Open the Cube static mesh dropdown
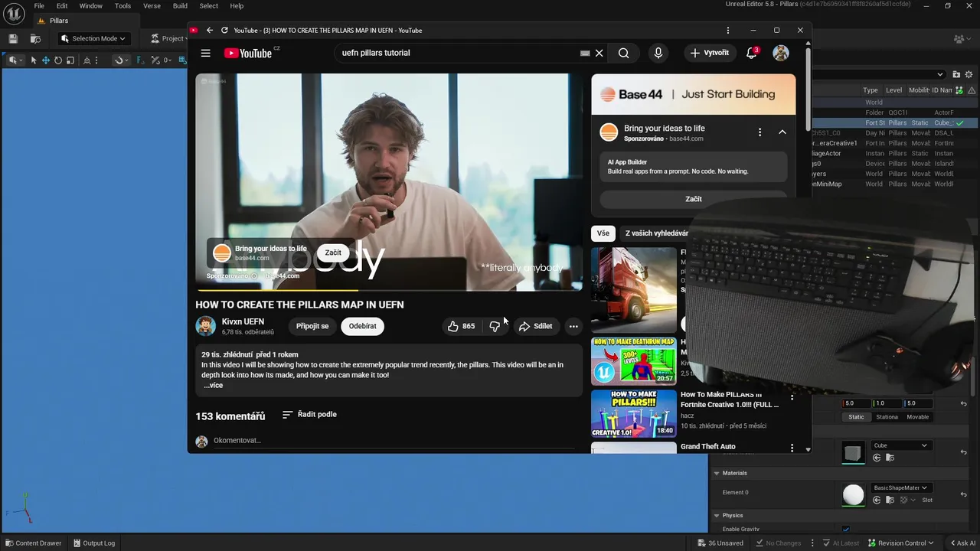This screenshot has width=980, height=551. (901, 445)
